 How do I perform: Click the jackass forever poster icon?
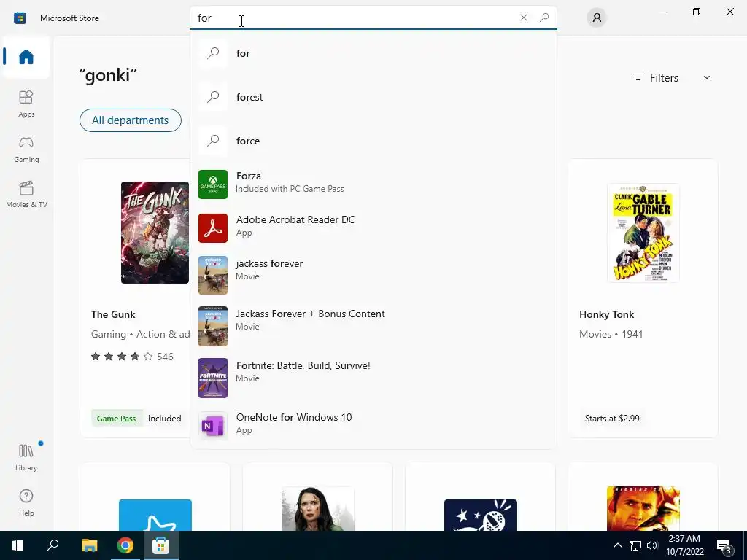pyautogui.click(x=213, y=275)
